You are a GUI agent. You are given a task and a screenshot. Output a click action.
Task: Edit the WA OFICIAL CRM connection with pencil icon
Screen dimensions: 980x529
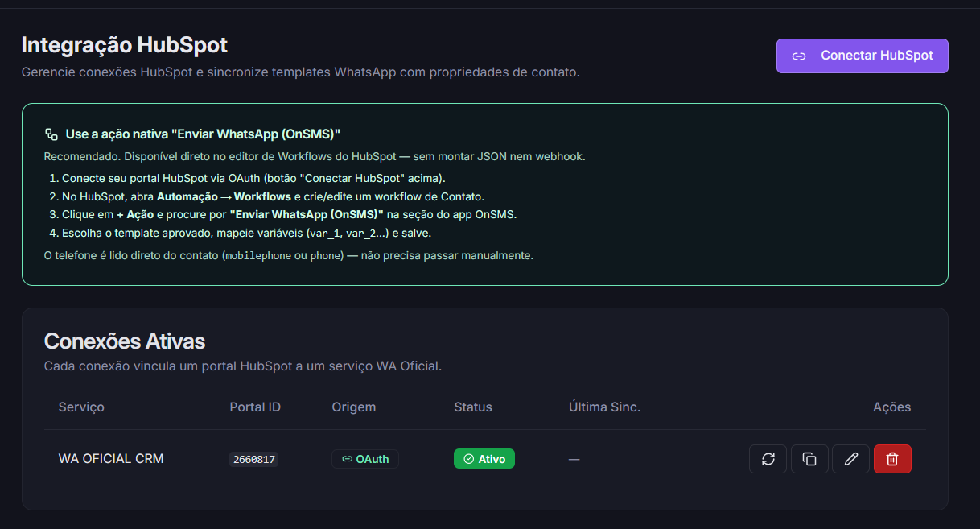tap(851, 459)
